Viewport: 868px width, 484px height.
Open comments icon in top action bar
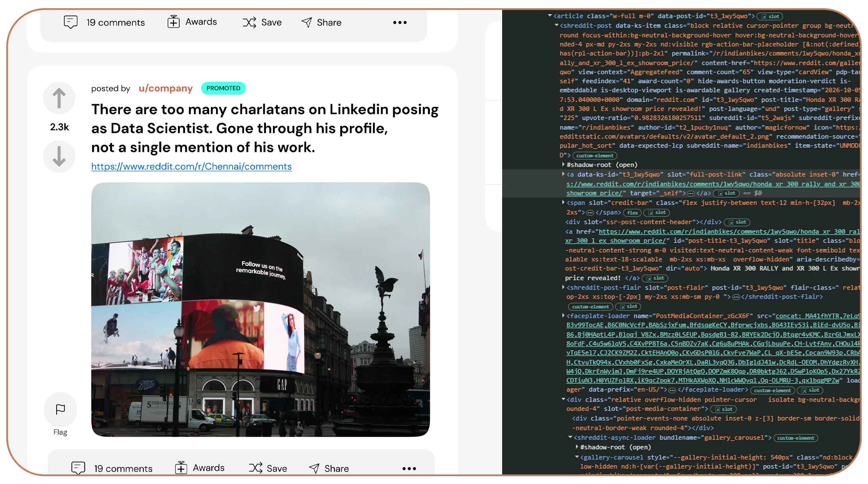pos(71,22)
